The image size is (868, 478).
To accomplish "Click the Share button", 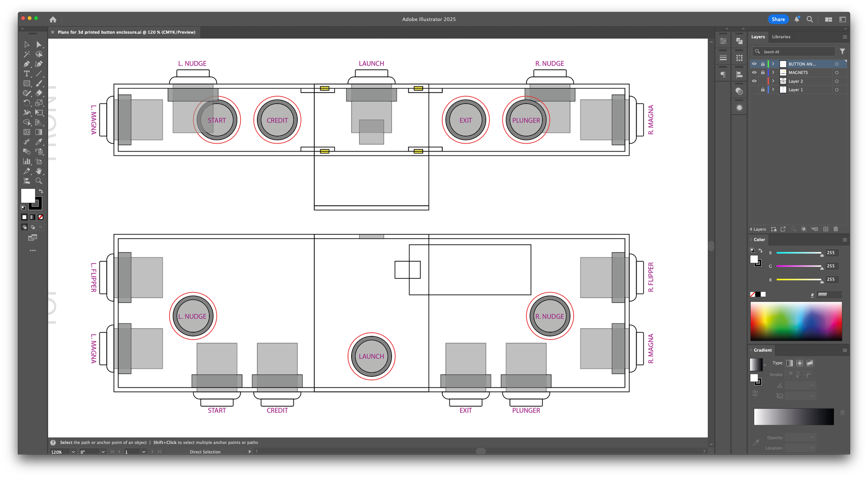I will coord(778,19).
